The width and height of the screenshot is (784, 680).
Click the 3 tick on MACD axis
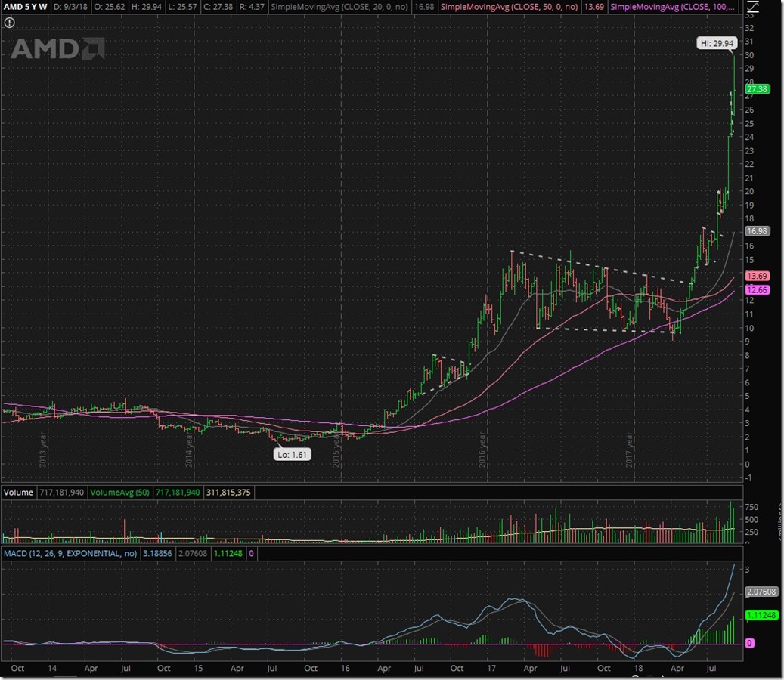coord(748,570)
